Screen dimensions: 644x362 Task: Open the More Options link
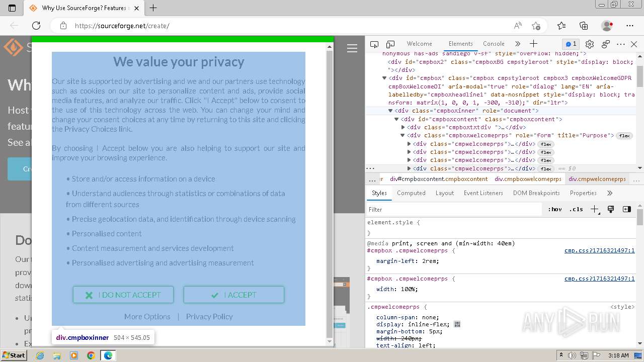(x=147, y=316)
